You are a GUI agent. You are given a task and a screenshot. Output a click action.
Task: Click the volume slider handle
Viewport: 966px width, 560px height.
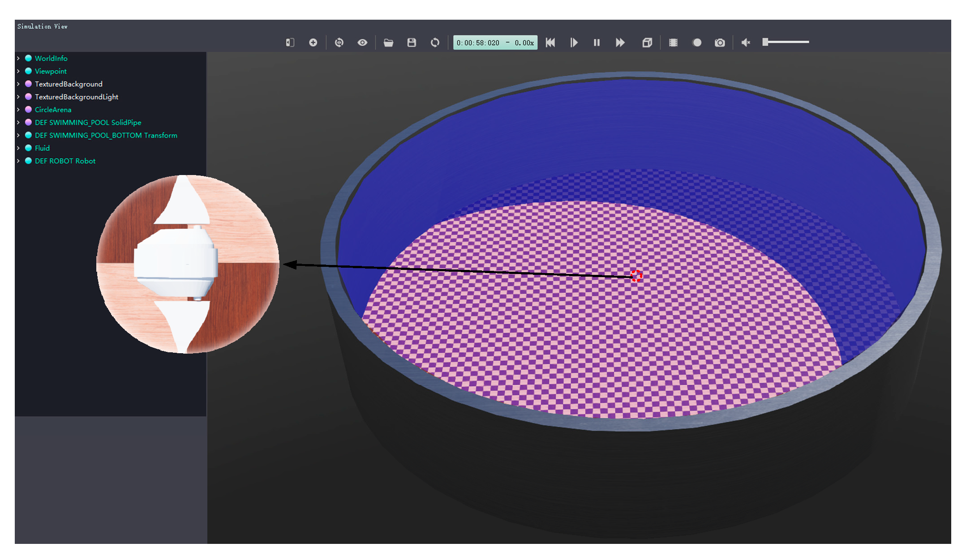(766, 42)
